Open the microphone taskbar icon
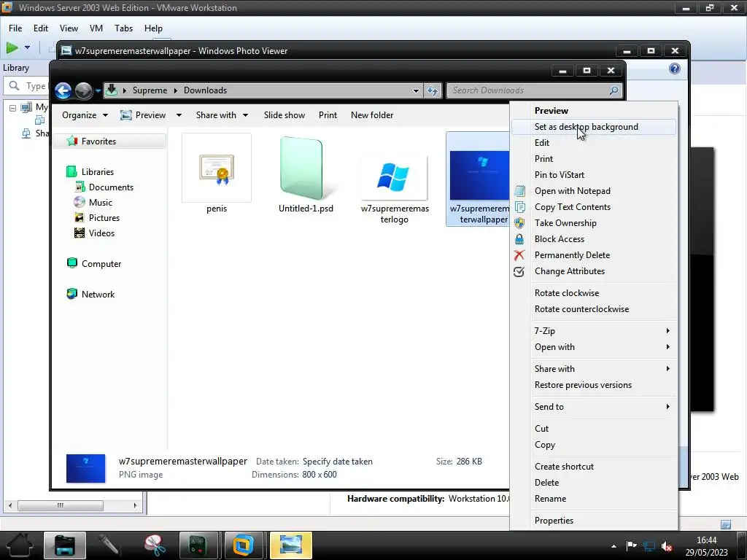747x560 pixels. coord(109,545)
